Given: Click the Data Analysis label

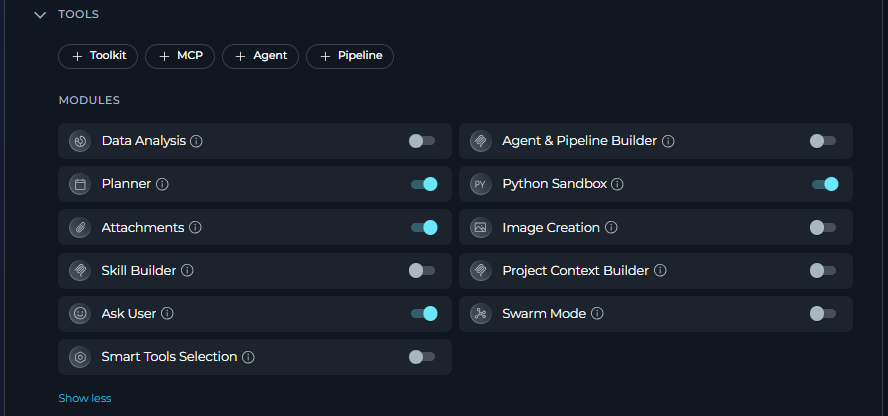Looking at the screenshot, I should [144, 141].
